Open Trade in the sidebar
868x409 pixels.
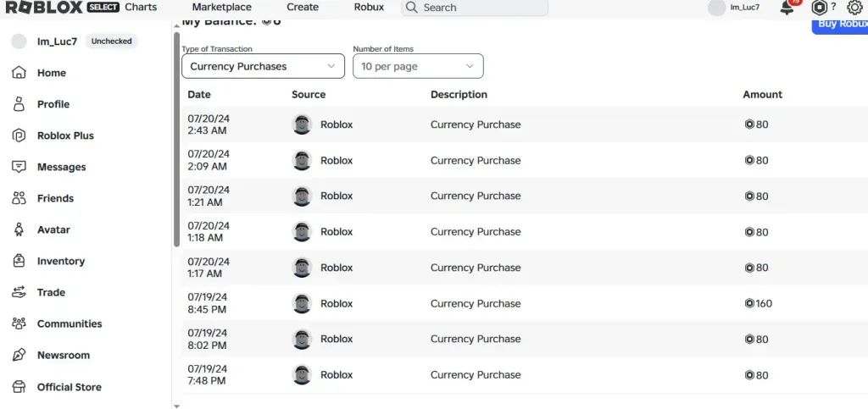click(x=51, y=292)
